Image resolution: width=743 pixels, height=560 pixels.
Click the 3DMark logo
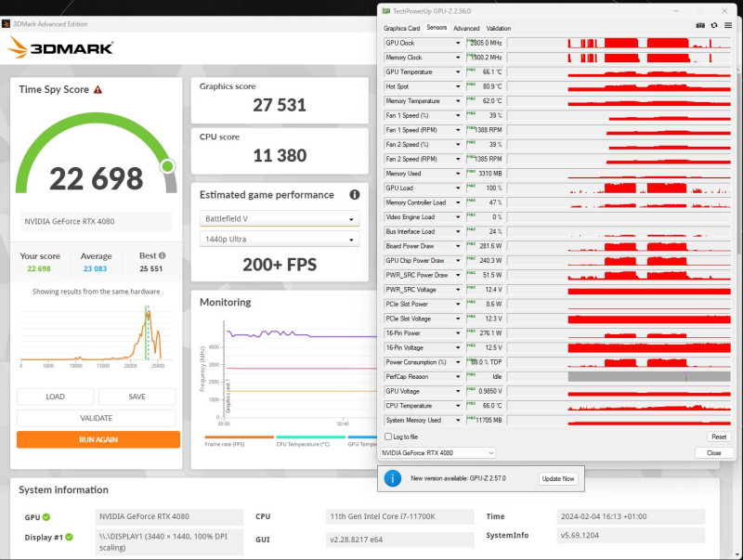(60, 48)
